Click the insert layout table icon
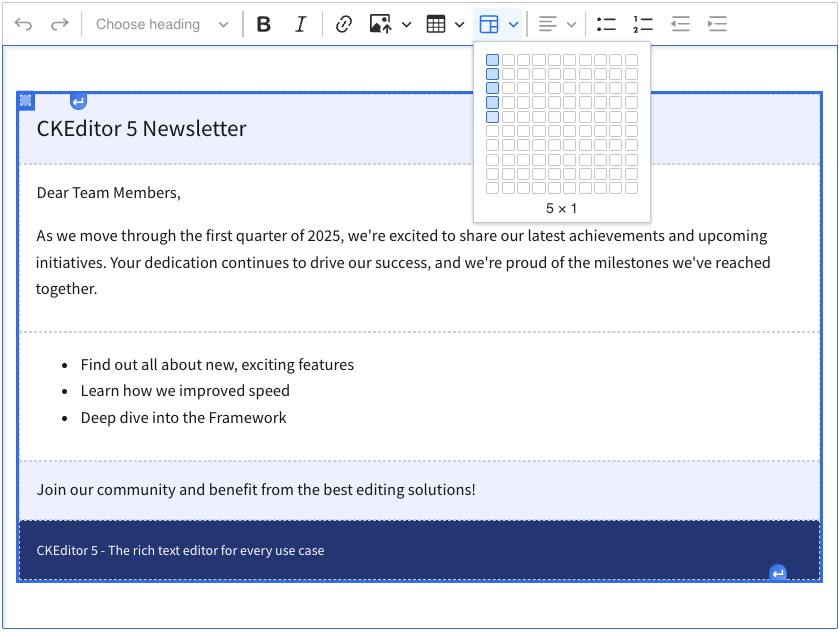839x632 pixels. 489,24
